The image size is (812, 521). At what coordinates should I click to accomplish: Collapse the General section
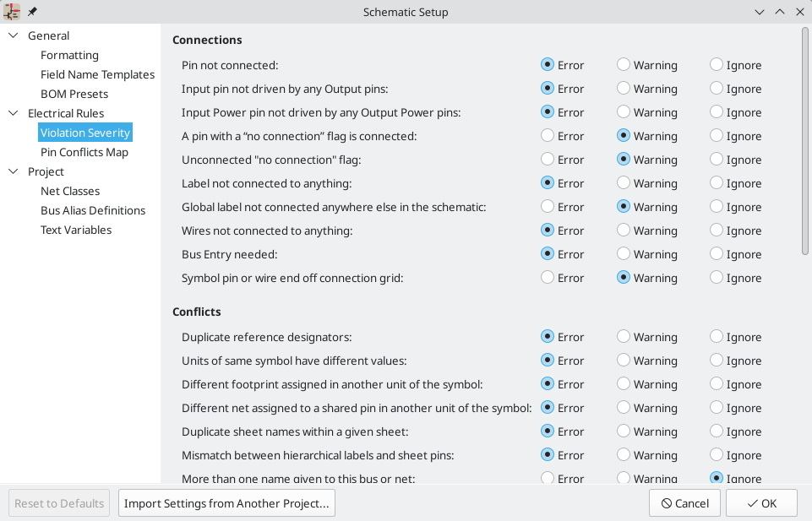pos(12,35)
